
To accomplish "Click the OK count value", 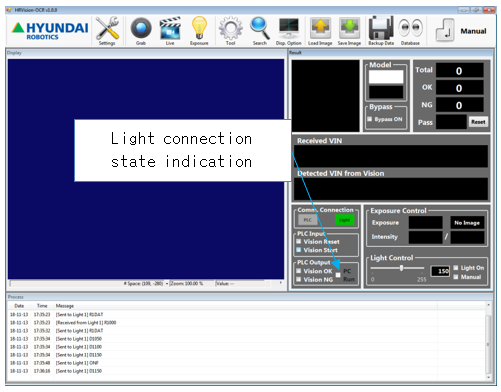I will pyautogui.click(x=460, y=88).
